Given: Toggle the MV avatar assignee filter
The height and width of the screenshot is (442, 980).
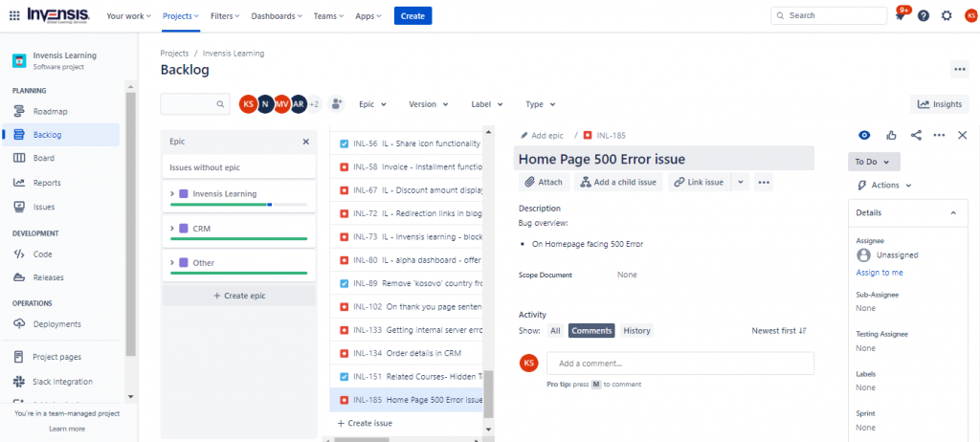Looking at the screenshot, I should point(281,104).
